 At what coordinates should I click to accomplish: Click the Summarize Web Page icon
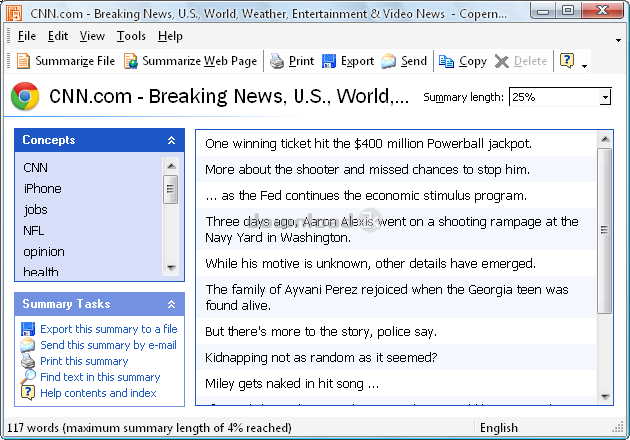coord(131,61)
